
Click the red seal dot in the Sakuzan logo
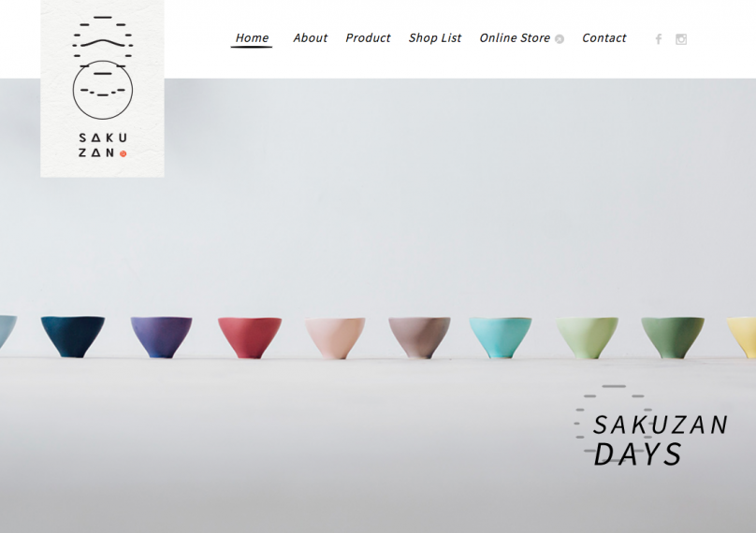click(x=123, y=153)
